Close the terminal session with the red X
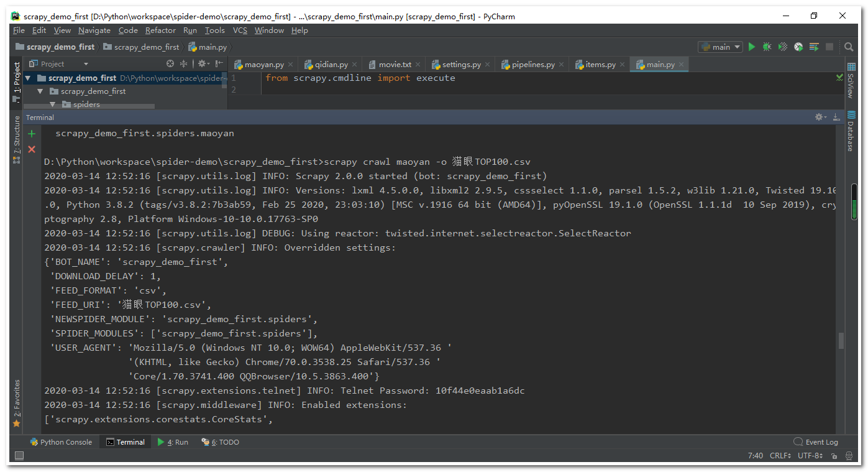868x472 pixels. [32, 149]
